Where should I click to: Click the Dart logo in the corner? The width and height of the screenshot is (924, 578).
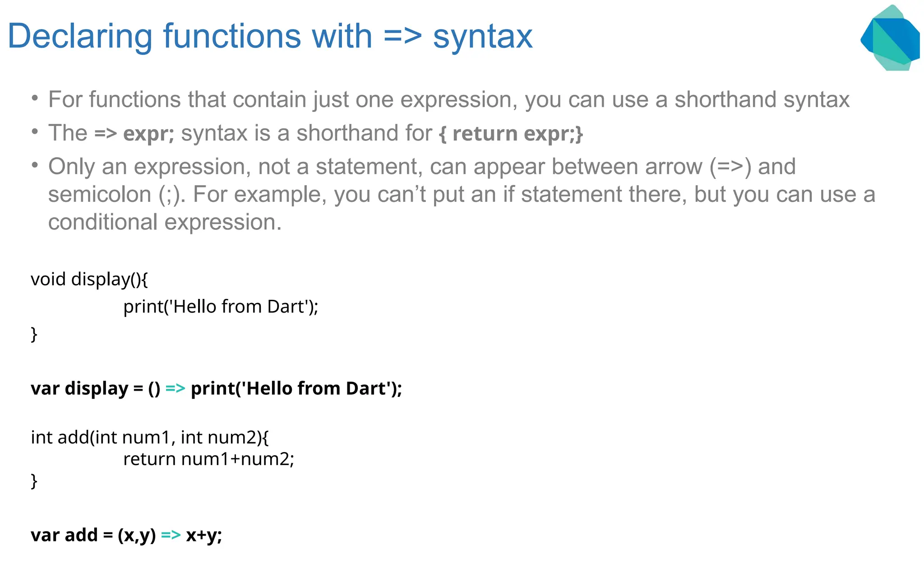pyautogui.click(x=890, y=37)
